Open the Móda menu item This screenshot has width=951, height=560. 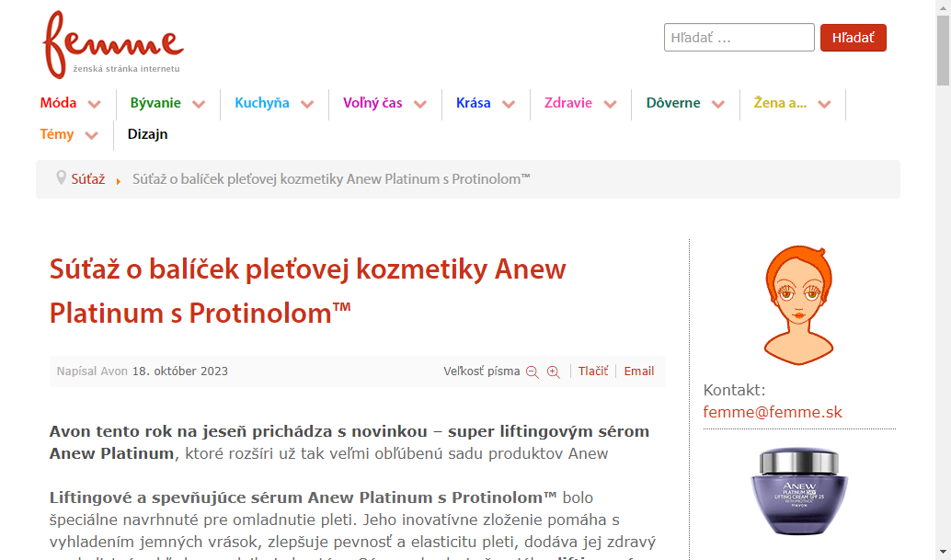[x=58, y=103]
